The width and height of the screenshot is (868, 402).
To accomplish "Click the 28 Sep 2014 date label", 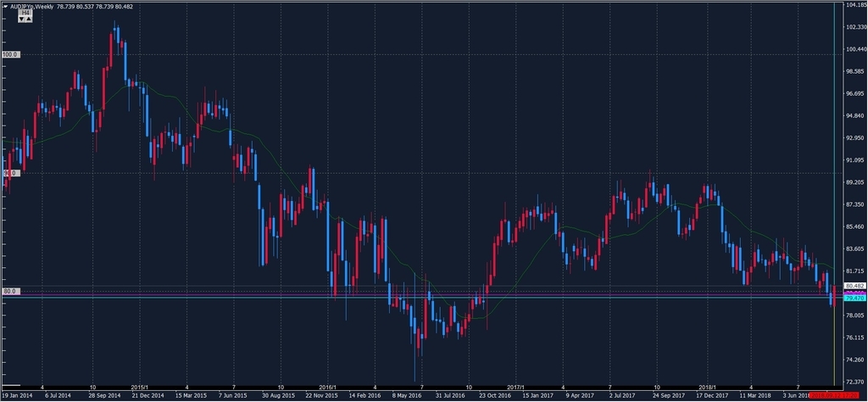I will pyautogui.click(x=104, y=396).
